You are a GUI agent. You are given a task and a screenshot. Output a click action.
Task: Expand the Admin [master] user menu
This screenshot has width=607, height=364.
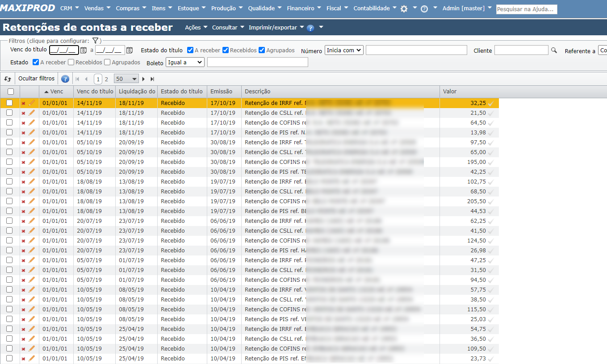(467, 8)
